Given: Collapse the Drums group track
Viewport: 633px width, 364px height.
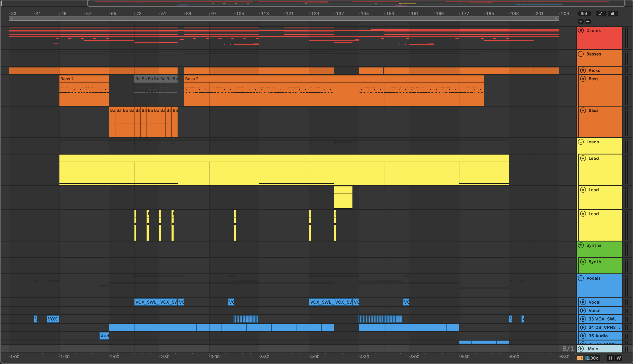Looking at the screenshot, I should pyautogui.click(x=581, y=30).
